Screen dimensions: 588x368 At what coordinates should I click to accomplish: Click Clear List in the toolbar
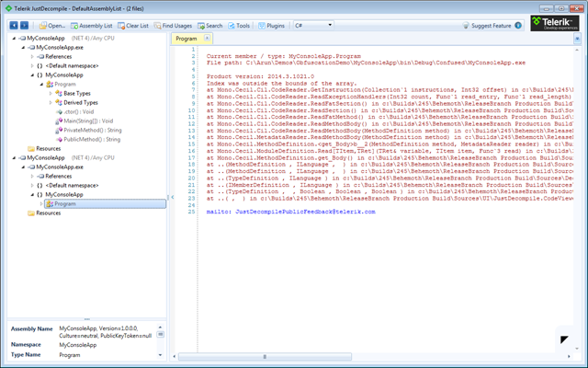(133, 26)
